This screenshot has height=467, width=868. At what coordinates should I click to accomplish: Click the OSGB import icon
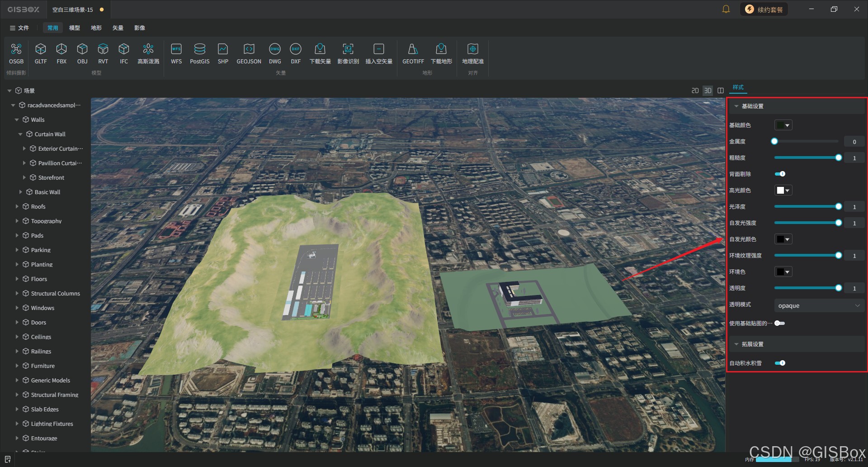tap(16, 53)
